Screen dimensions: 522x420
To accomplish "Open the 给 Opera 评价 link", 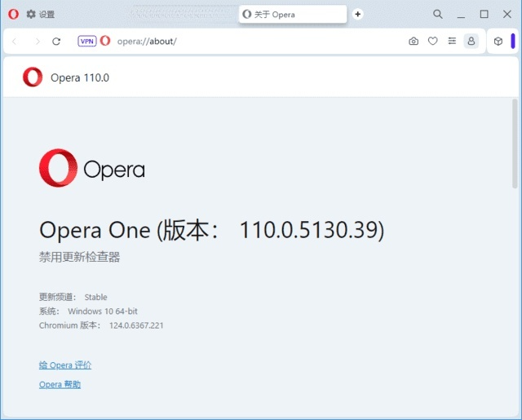I will tap(65, 365).
